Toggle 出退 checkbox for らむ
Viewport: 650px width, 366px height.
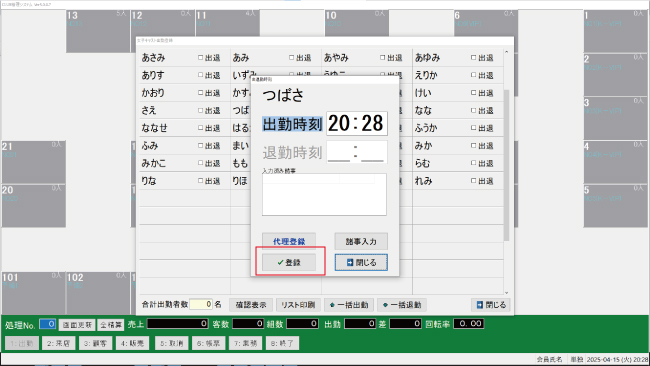pos(473,163)
